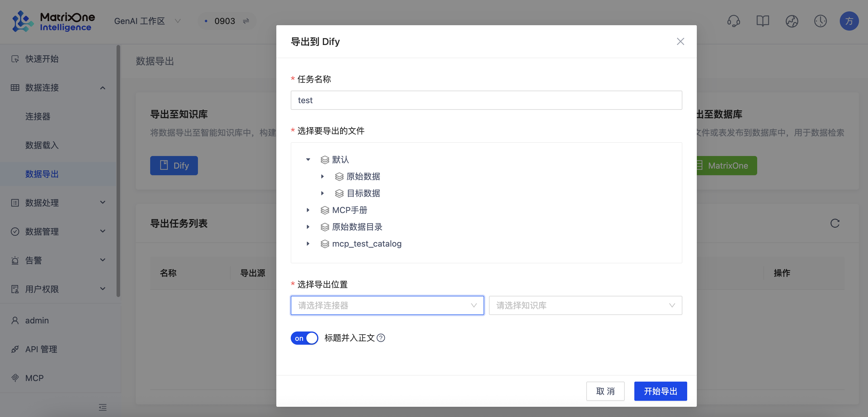Open the customer support headset icon

733,21
